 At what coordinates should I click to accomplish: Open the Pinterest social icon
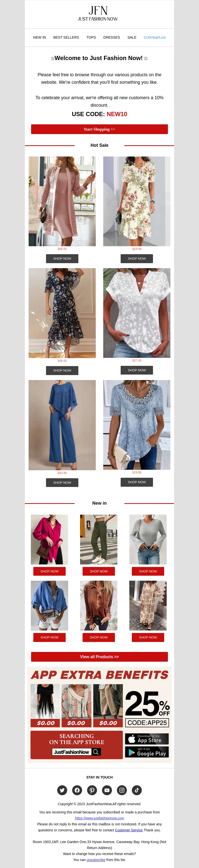point(92,790)
